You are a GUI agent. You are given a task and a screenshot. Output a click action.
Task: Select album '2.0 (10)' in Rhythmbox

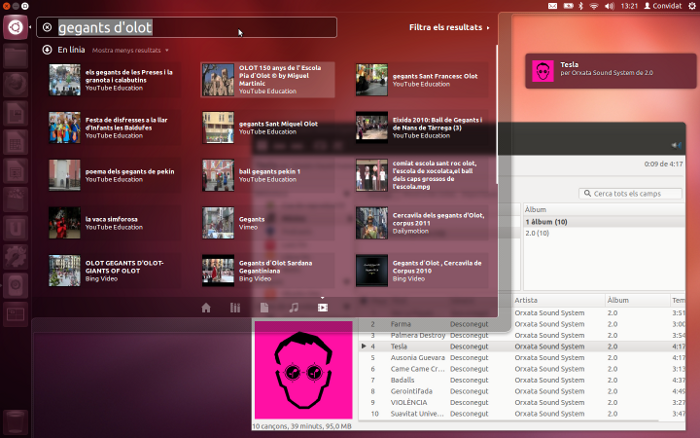coord(604,233)
